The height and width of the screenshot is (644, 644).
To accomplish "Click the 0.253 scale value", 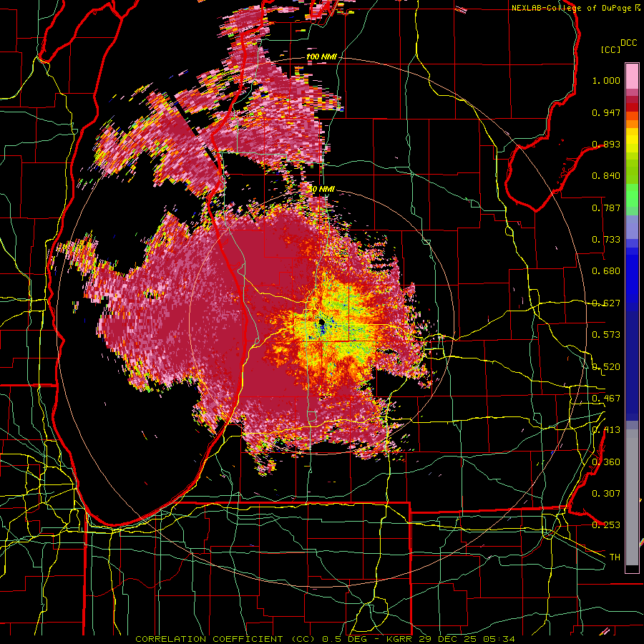I will [606, 525].
